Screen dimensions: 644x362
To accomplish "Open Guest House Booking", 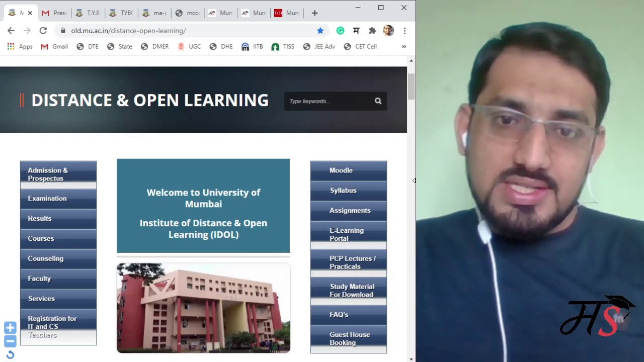I will pyautogui.click(x=349, y=339).
